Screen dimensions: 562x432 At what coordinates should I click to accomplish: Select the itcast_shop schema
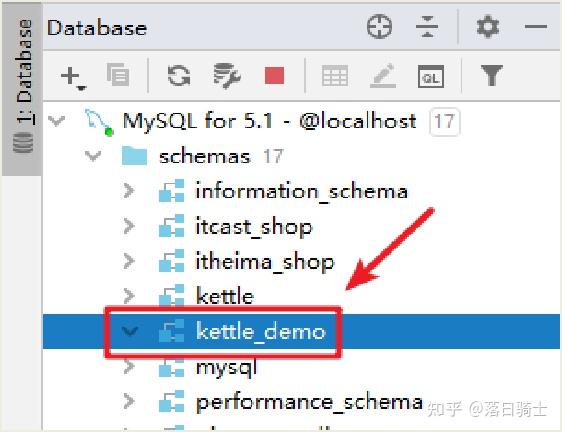(x=254, y=227)
